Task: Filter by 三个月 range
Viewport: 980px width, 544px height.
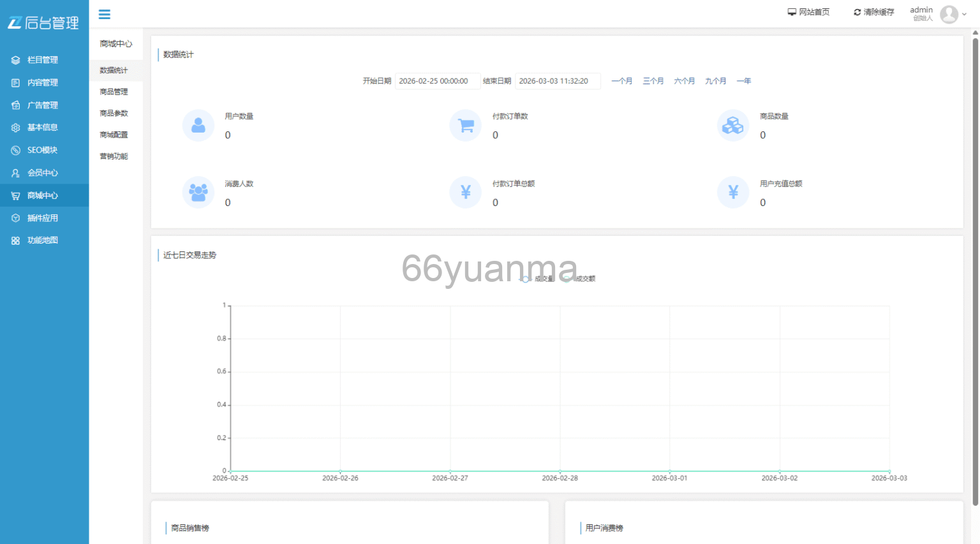Action: point(653,81)
